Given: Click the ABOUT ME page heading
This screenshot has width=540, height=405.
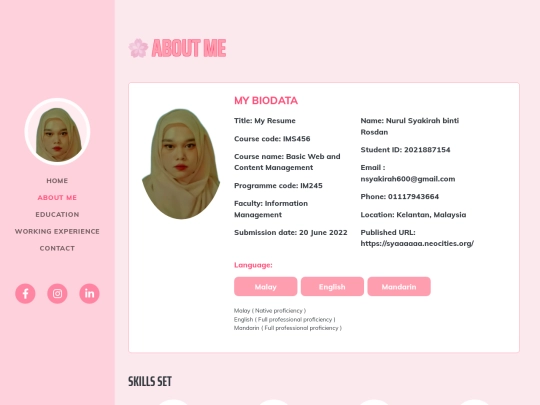Looking at the screenshot, I should (x=189, y=48).
